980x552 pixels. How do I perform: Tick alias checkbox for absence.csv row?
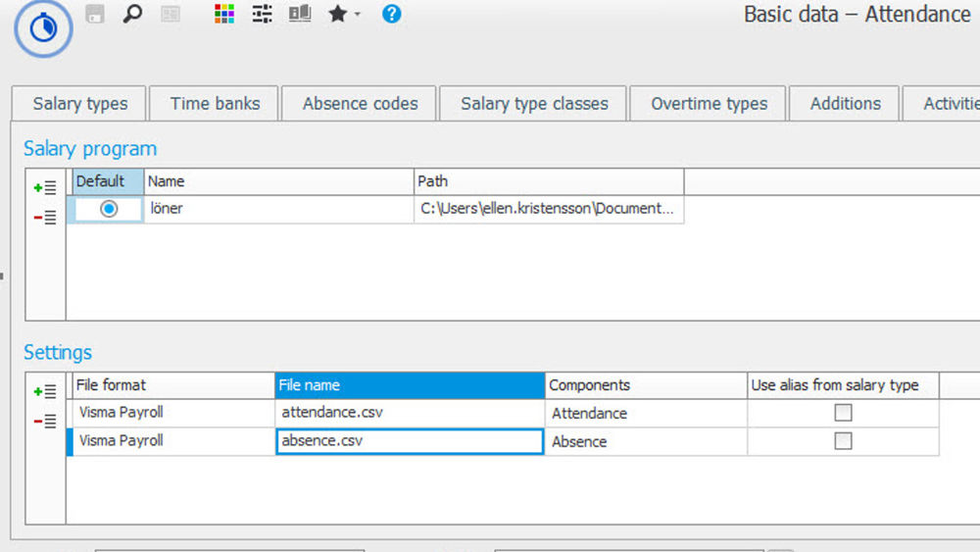843,441
